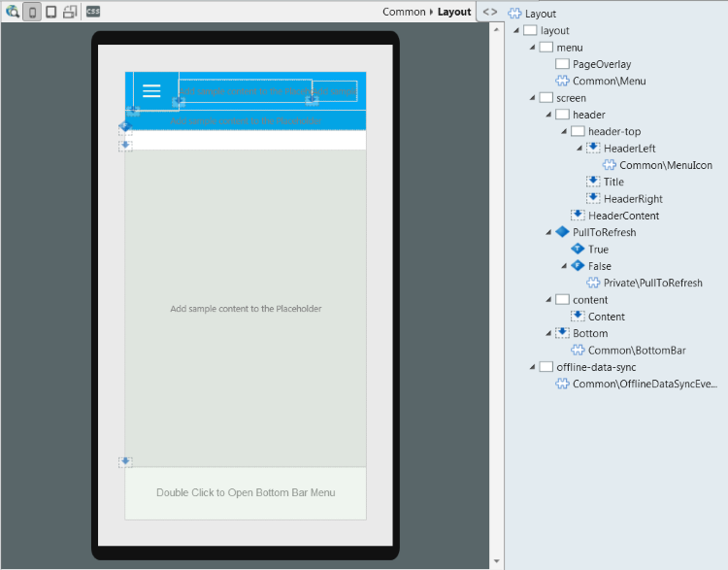The height and width of the screenshot is (570, 728).
Task: Select the phone device preview icon
Action: click(32, 12)
